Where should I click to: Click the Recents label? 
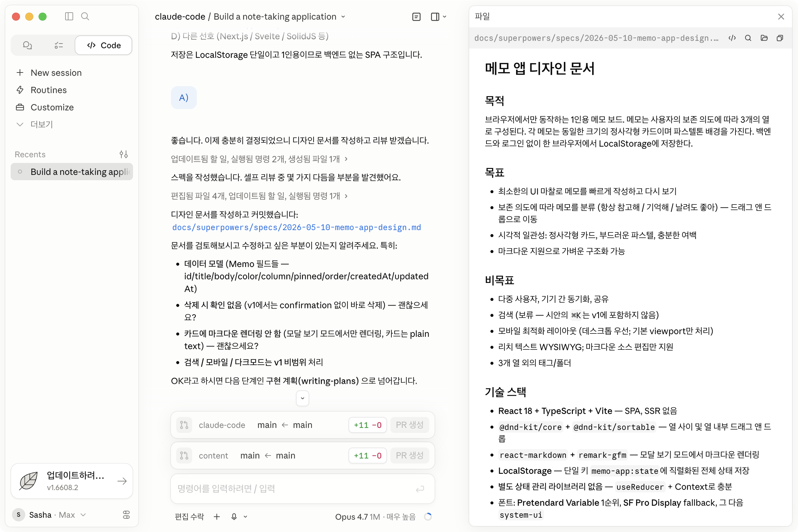pyautogui.click(x=30, y=154)
